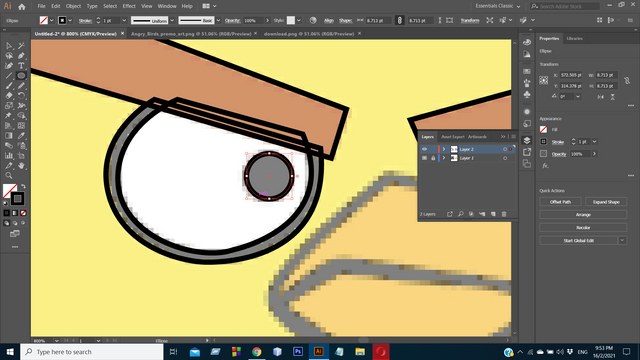Image resolution: width=640 pixels, height=360 pixels.
Task: Select the Zoom tool magnifier
Action: pos(9,176)
